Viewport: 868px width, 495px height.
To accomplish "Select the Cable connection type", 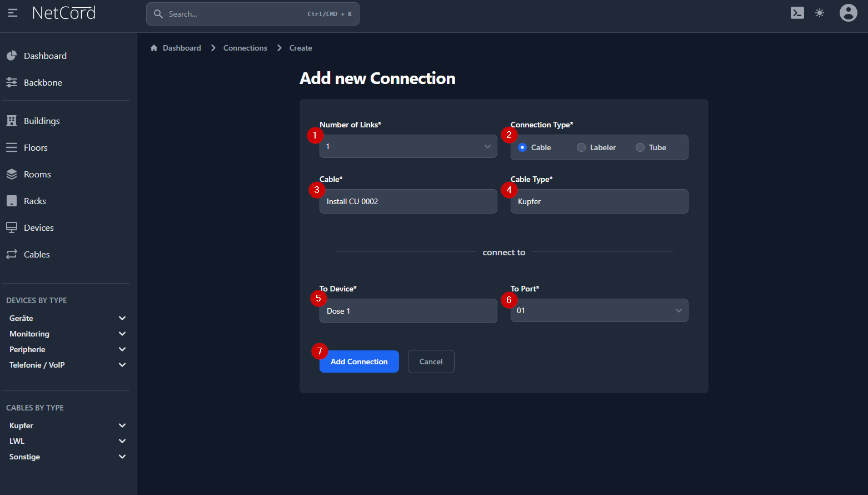I will click(522, 147).
